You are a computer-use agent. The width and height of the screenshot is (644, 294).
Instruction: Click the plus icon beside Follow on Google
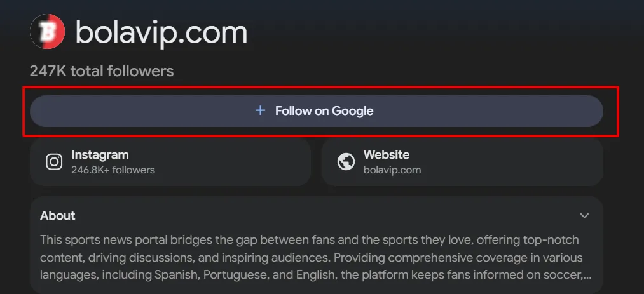[x=259, y=110]
